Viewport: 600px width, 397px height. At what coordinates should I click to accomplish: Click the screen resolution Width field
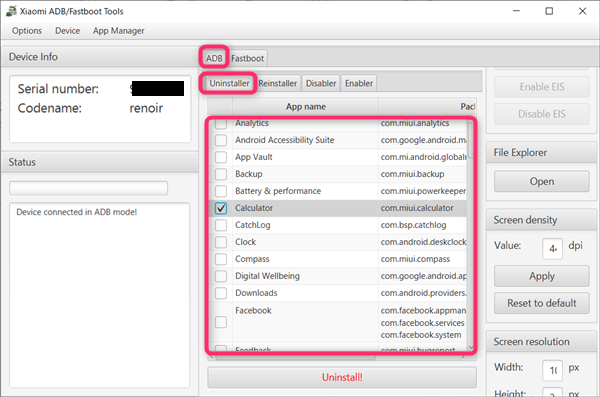click(x=552, y=370)
